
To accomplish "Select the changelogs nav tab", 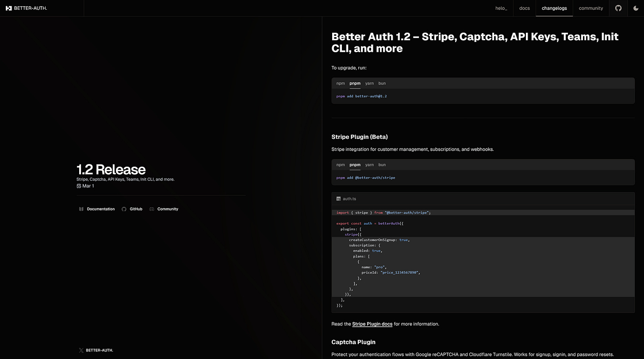I will (554, 8).
